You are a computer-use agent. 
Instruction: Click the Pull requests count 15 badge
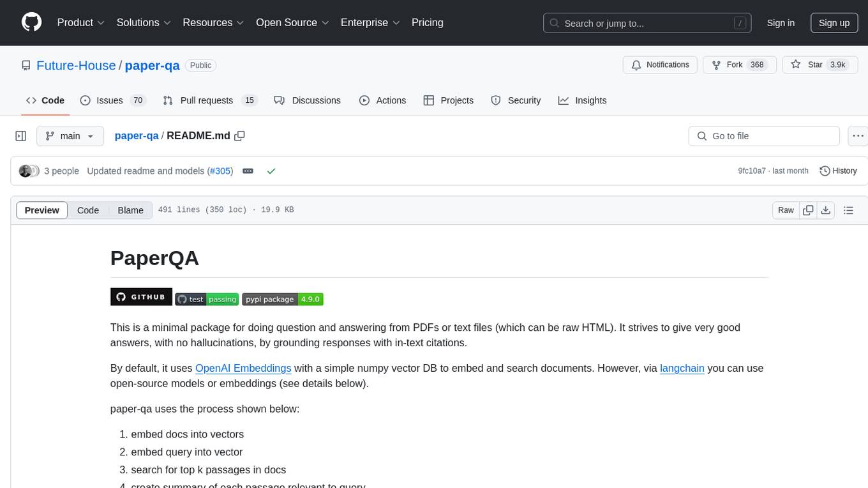tap(250, 100)
